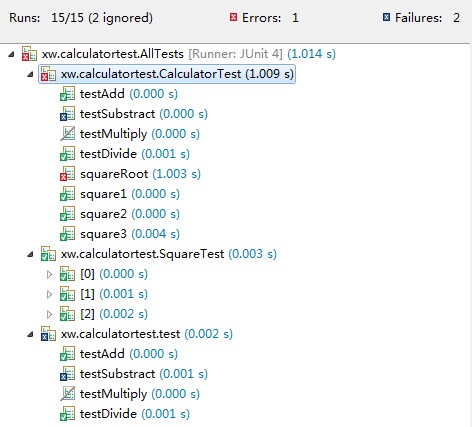The height and width of the screenshot is (427, 472).
Task: Click the blue failure icon of xw.calculatortest.test
Action: (48, 334)
